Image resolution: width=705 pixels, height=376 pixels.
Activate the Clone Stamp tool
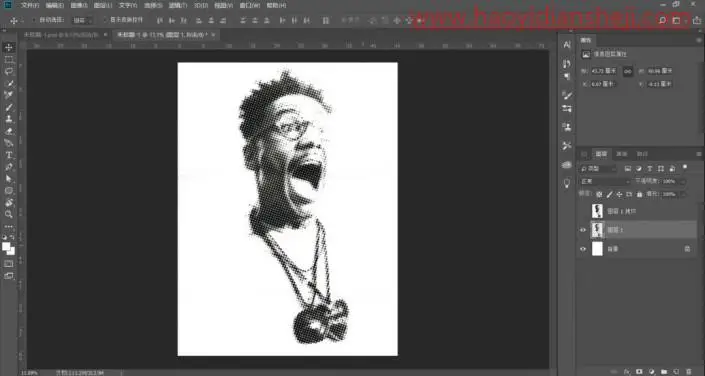pyautogui.click(x=9, y=119)
